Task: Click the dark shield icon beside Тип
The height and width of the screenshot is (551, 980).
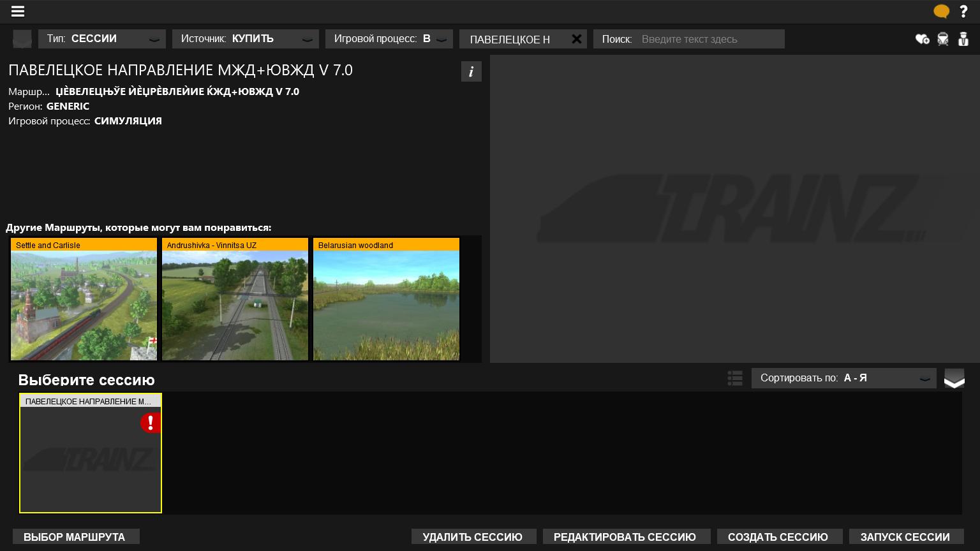Action: [22, 39]
